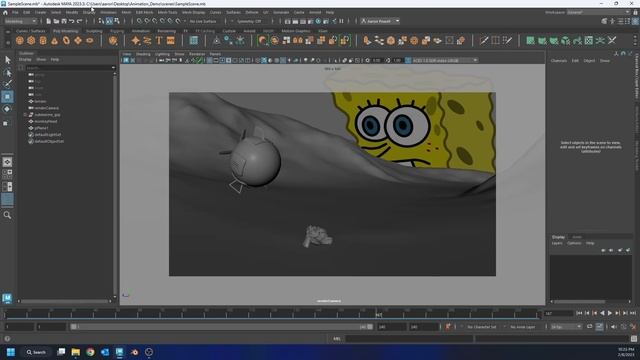Create a polygon torus from shelf
This screenshot has height=360, width=640.
[66, 40]
